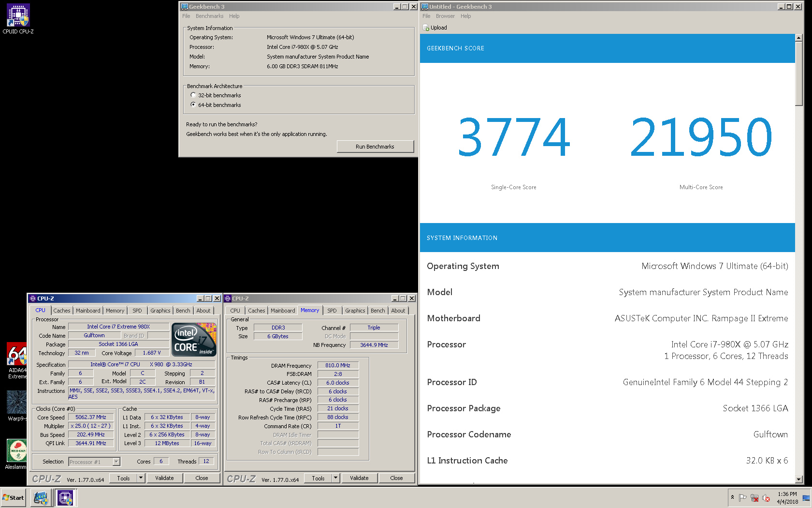This screenshot has height=508, width=812.
Task: Click the right CPU-Z window title icon
Action: click(x=228, y=299)
